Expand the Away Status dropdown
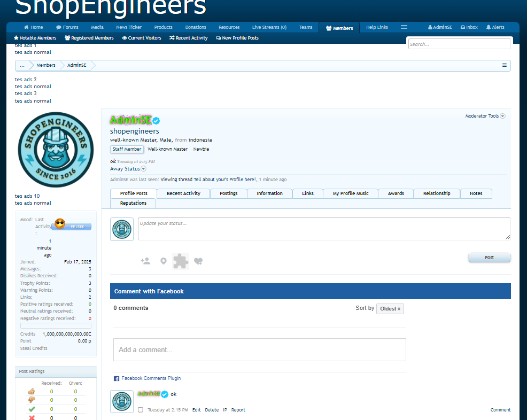Image resolution: width=527 pixels, height=420 pixels. (128, 169)
